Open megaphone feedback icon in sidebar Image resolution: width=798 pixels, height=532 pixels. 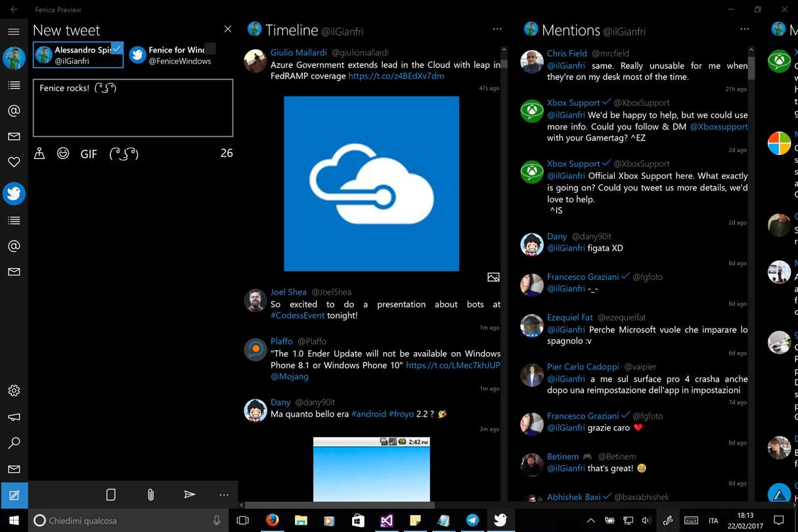point(14,417)
